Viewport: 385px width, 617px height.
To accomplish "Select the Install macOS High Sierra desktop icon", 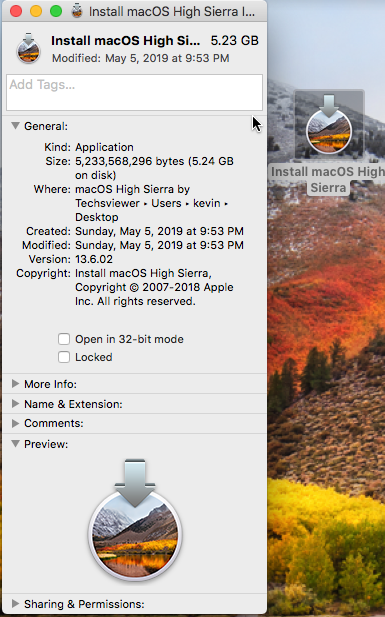I will 329,124.
